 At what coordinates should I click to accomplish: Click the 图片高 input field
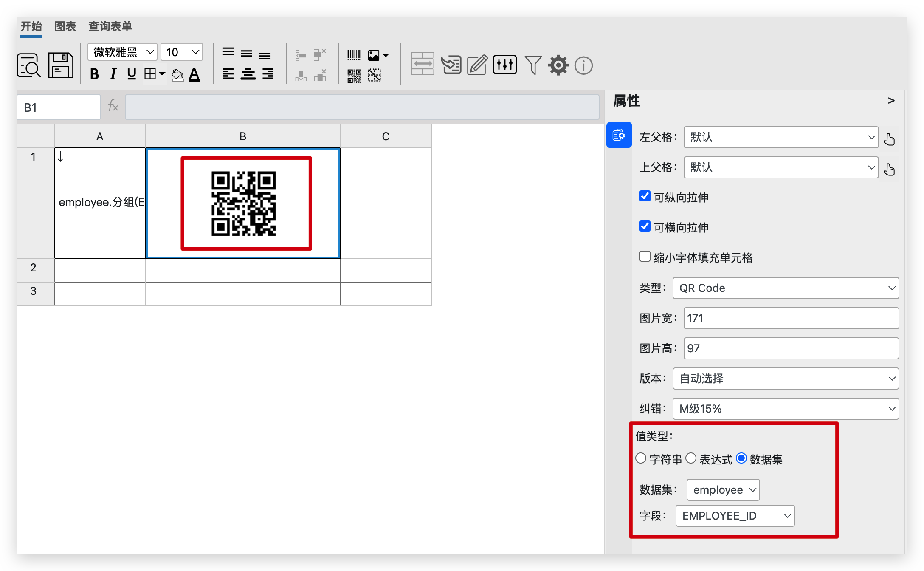click(791, 348)
